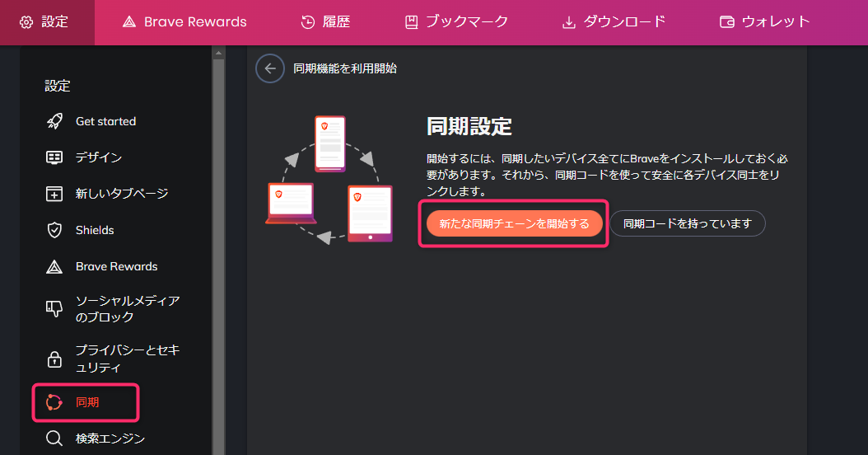Viewport: 868px width, 455px height.
Task: Open the 設定 tab in top bar
Action: [x=44, y=22]
